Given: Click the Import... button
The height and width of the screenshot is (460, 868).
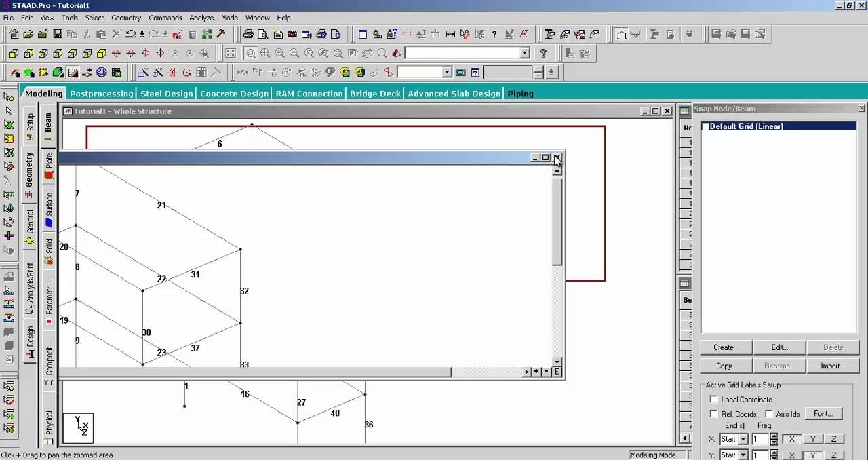Looking at the screenshot, I should 833,366.
